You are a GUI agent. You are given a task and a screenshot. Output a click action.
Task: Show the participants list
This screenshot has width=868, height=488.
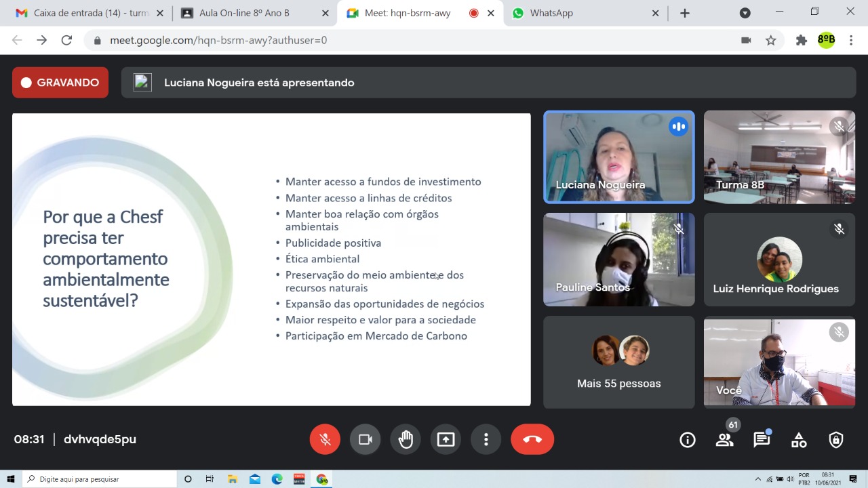click(725, 440)
